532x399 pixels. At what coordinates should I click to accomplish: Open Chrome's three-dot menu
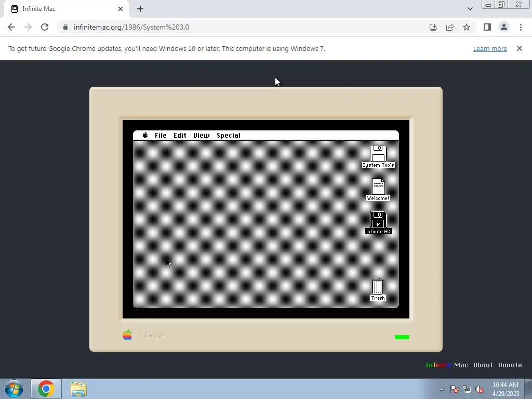pos(521,27)
